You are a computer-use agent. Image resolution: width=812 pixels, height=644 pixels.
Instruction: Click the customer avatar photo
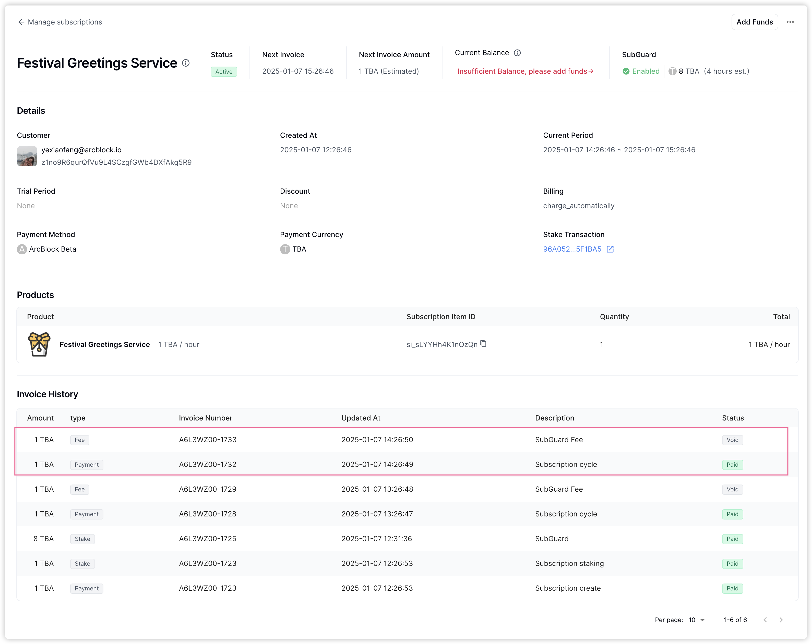[27, 156]
